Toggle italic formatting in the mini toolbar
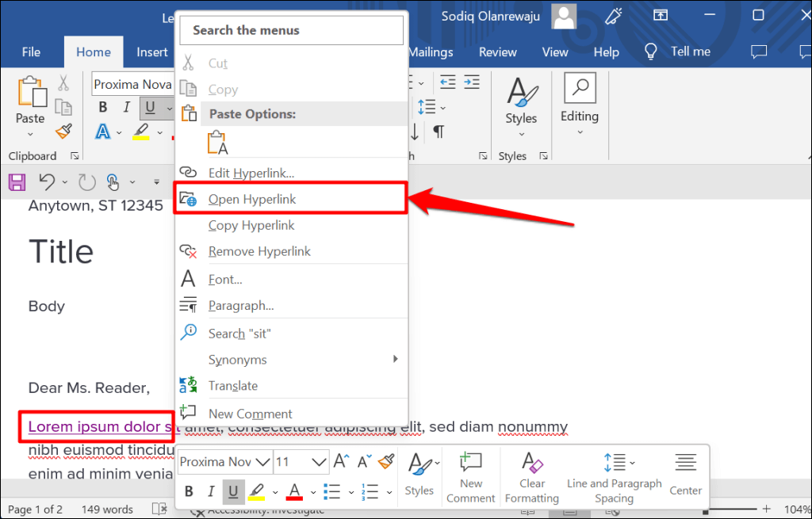812x519 pixels. (x=211, y=491)
